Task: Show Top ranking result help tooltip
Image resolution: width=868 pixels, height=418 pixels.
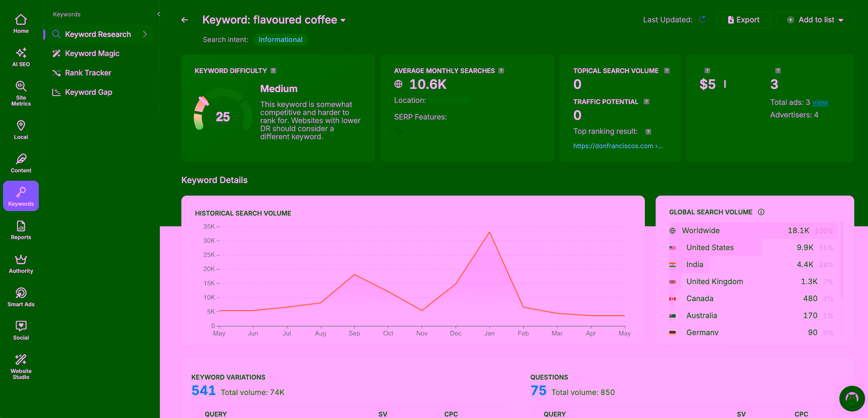Action: coord(648,132)
